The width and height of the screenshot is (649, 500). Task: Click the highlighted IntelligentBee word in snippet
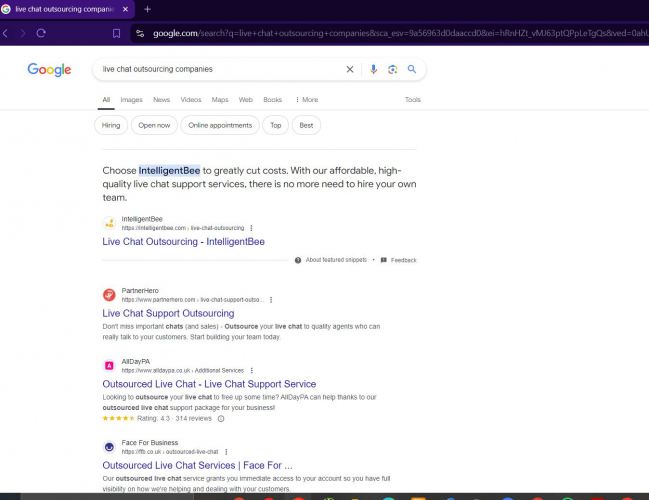click(169, 171)
